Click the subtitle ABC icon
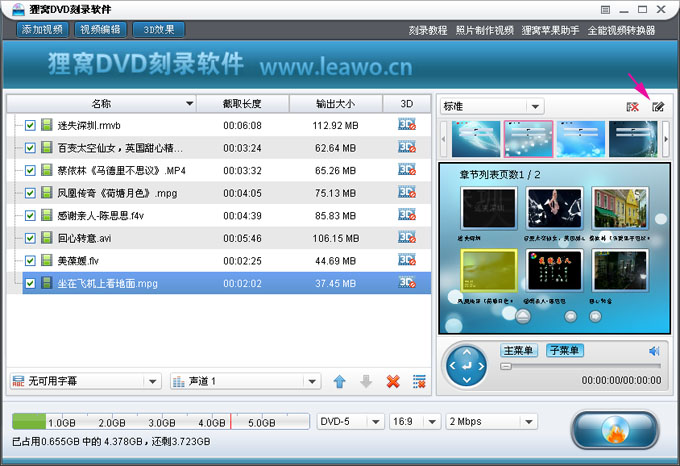 (x=18, y=381)
